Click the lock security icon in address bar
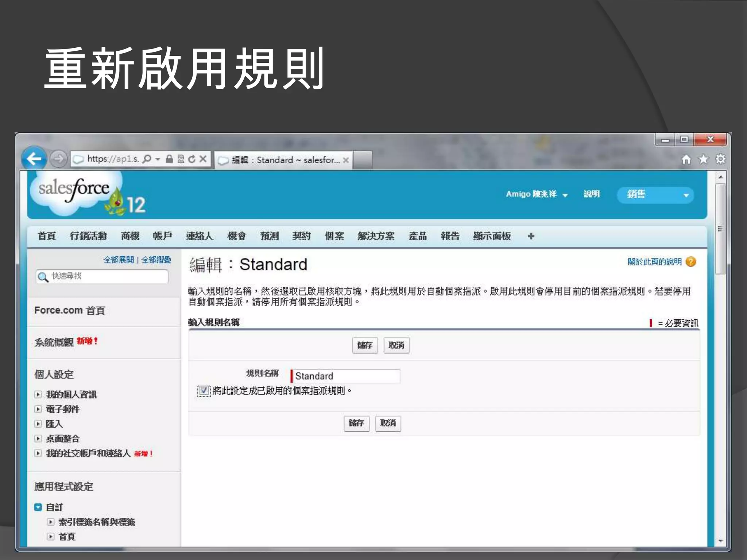This screenshot has width=747, height=560. pos(169,159)
